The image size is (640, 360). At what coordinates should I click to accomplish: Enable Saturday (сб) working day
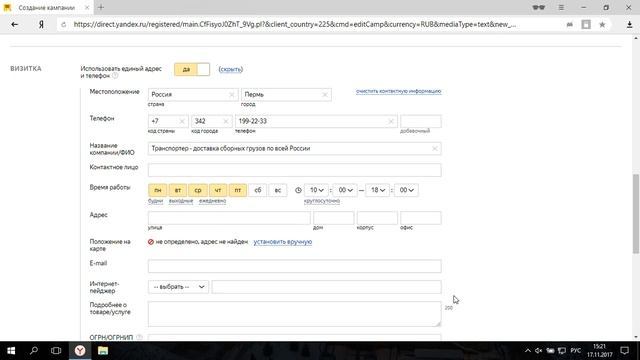(258, 190)
